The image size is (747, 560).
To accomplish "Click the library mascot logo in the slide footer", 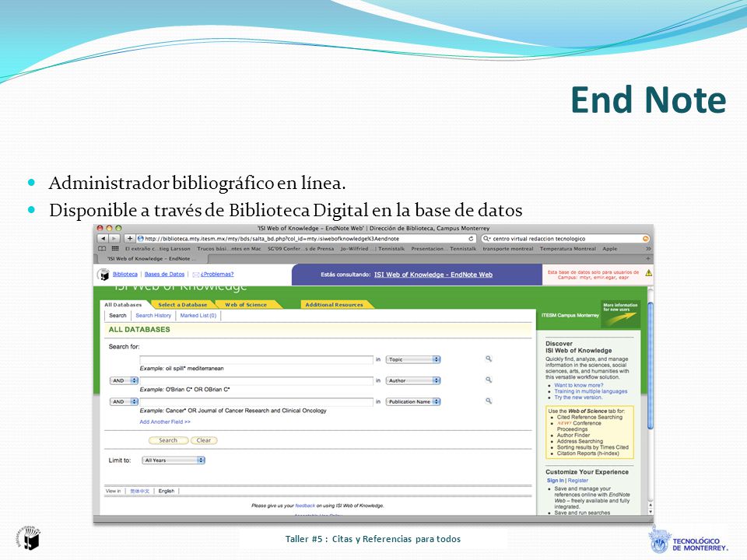I will pyautogui.click(x=29, y=537).
